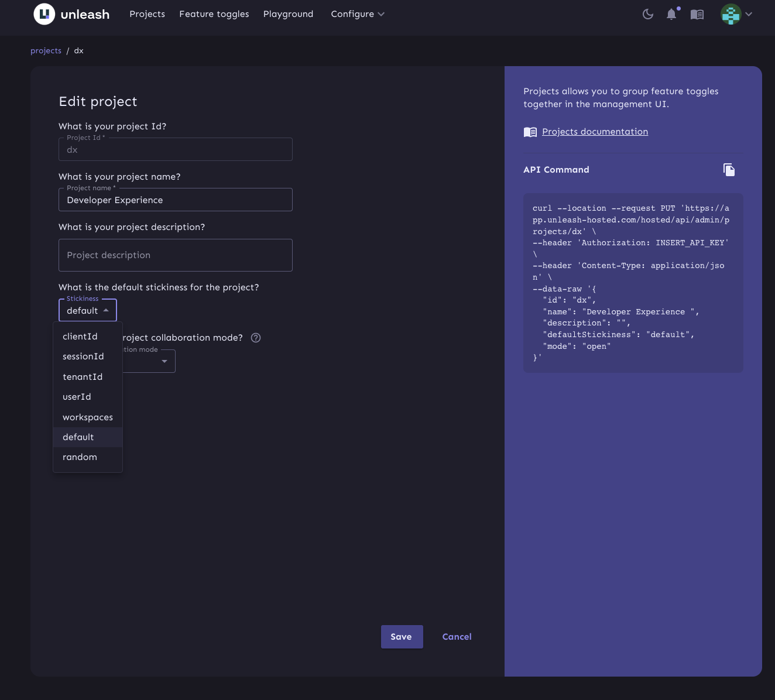Select userId from the stickiness list

[77, 397]
